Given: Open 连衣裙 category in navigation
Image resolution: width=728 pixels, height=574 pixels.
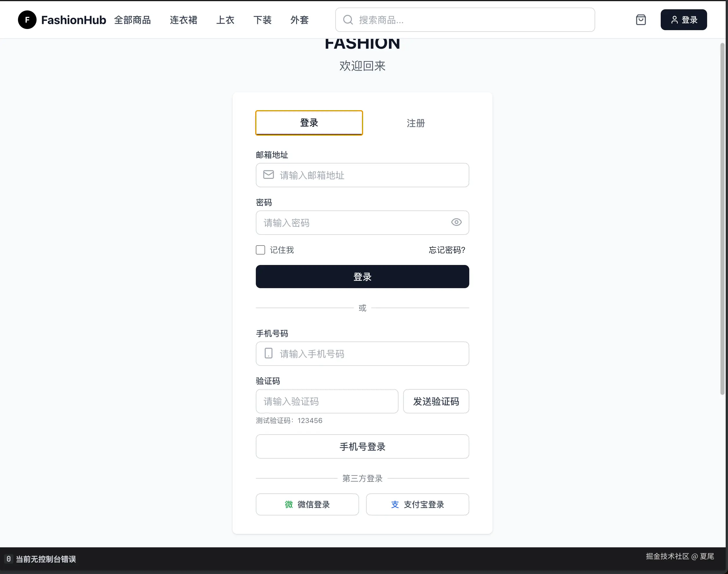Looking at the screenshot, I should point(183,20).
